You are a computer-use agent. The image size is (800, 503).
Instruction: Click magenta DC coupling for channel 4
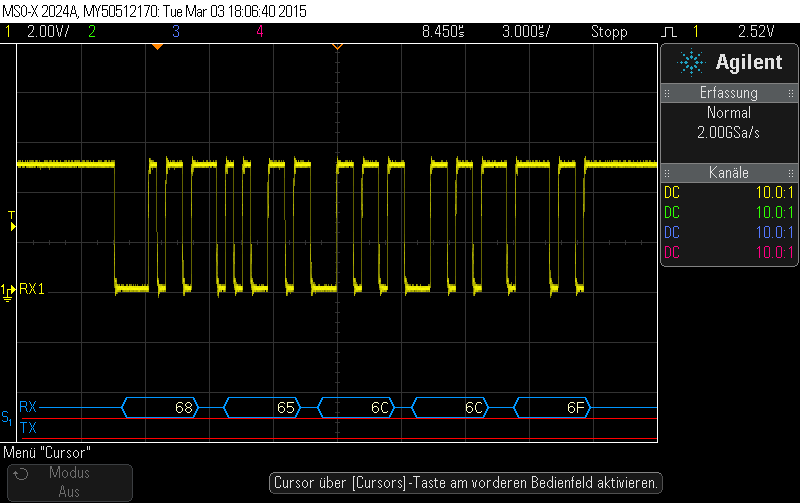(x=672, y=252)
